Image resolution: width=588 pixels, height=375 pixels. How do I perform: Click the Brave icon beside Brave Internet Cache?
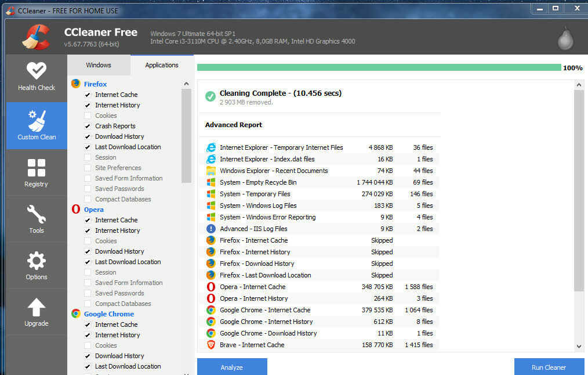click(211, 345)
